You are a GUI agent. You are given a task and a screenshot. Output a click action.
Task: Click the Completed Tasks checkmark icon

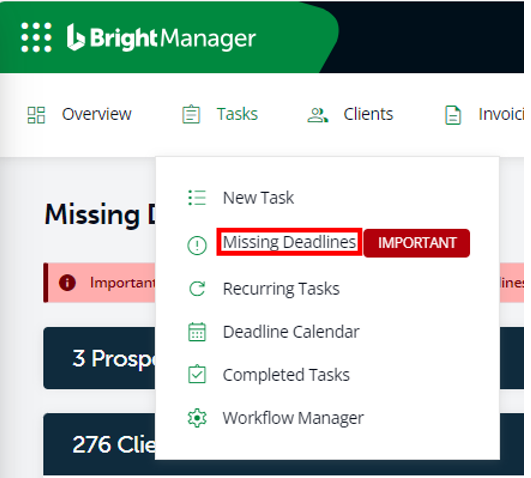click(197, 374)
